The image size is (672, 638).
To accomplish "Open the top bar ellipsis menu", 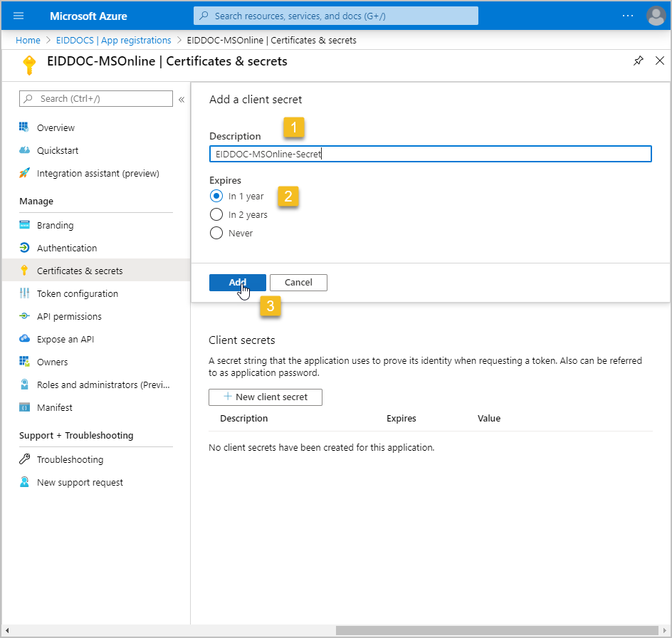I will pyautogui.click(x=627, y=16).
